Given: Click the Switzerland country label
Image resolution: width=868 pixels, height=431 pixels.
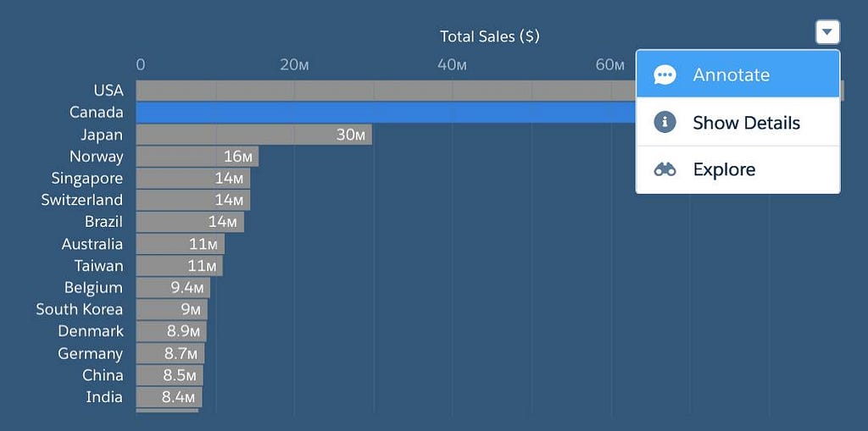Looking at the screenshot, I should pyautogui.click(x=82, y=200).
